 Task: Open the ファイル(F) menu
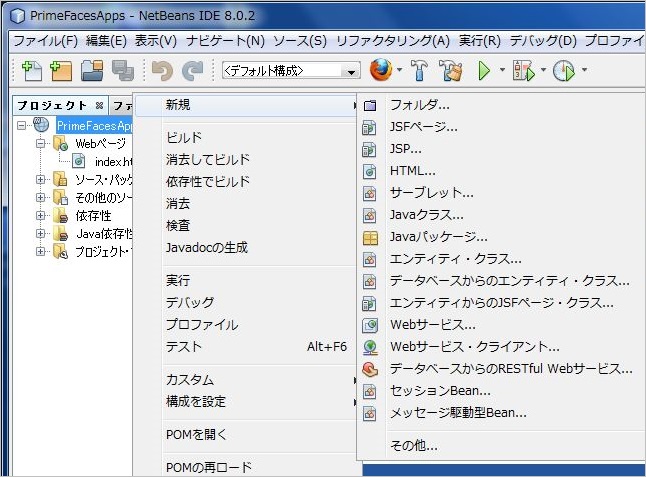[x=45, y=41]
